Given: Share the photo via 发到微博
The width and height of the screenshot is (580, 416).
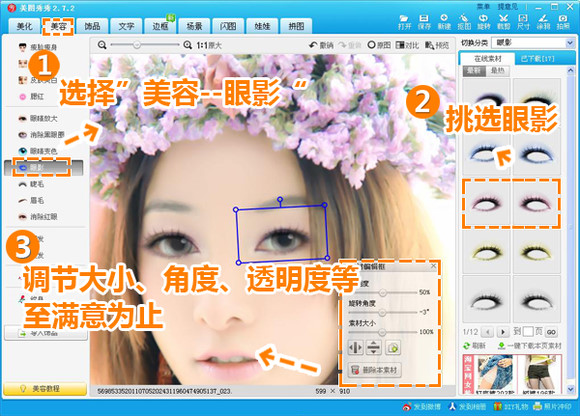Looking at the screenshot, I should coord(422,407).
